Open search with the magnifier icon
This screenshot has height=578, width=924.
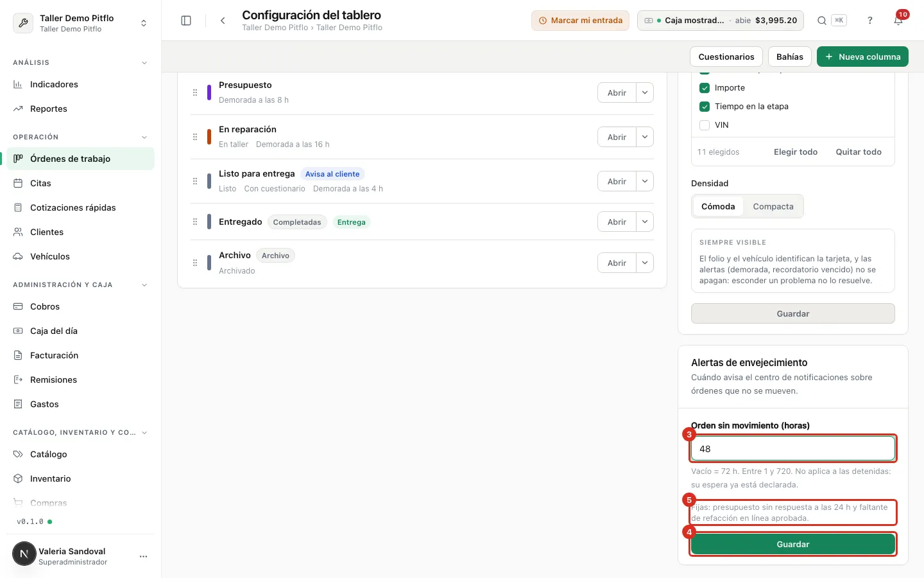822,21
